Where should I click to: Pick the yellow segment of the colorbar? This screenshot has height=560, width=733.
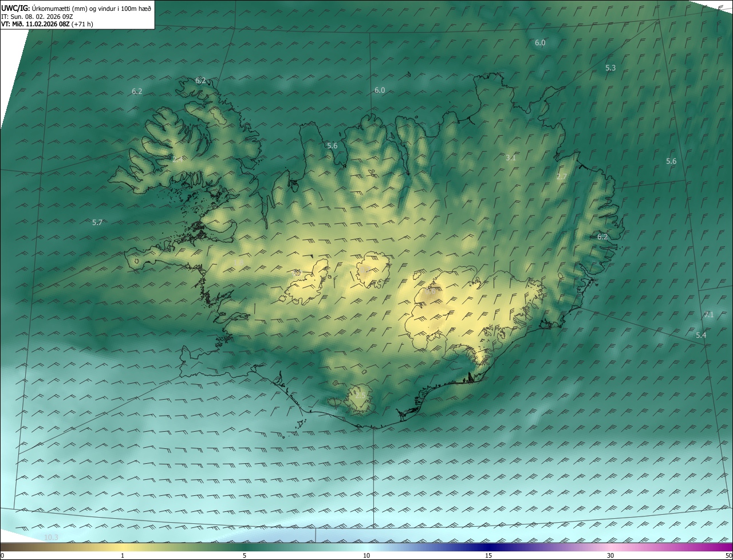point(123,547)
